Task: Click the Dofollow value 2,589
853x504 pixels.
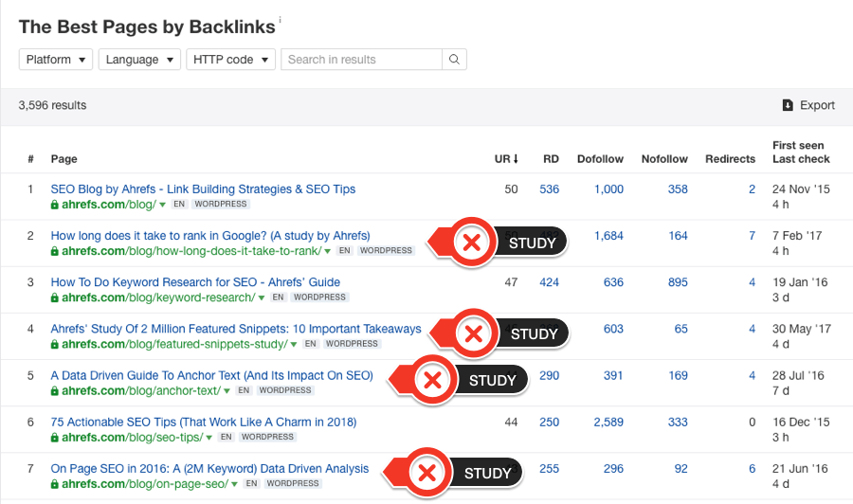Action: point(608,422)
